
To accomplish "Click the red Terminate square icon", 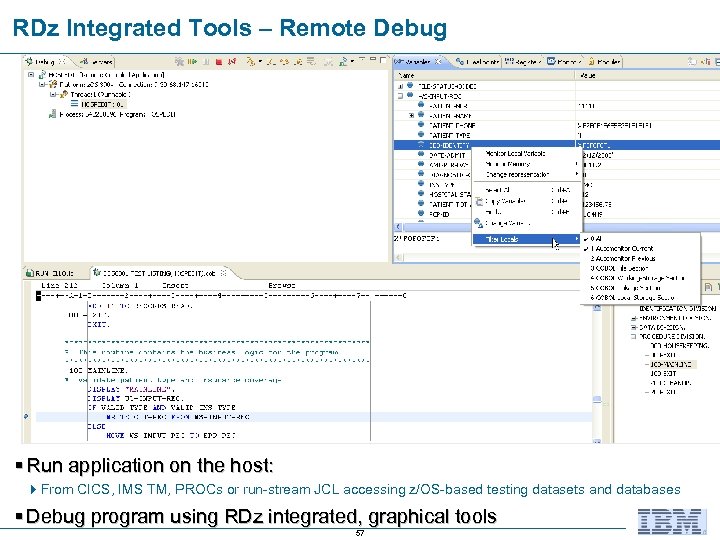I will coord(219,61).
